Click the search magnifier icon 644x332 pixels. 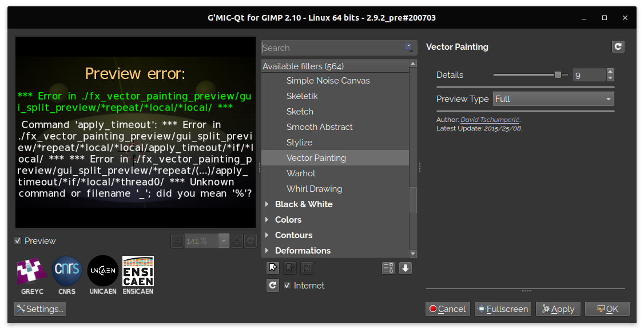click(409, 48)
